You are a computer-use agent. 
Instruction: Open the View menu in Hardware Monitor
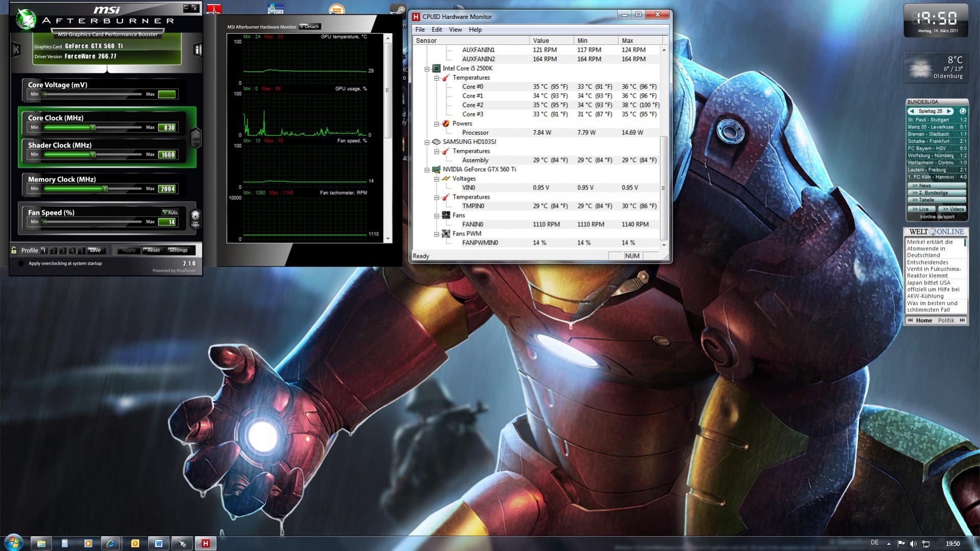point(455,30)
